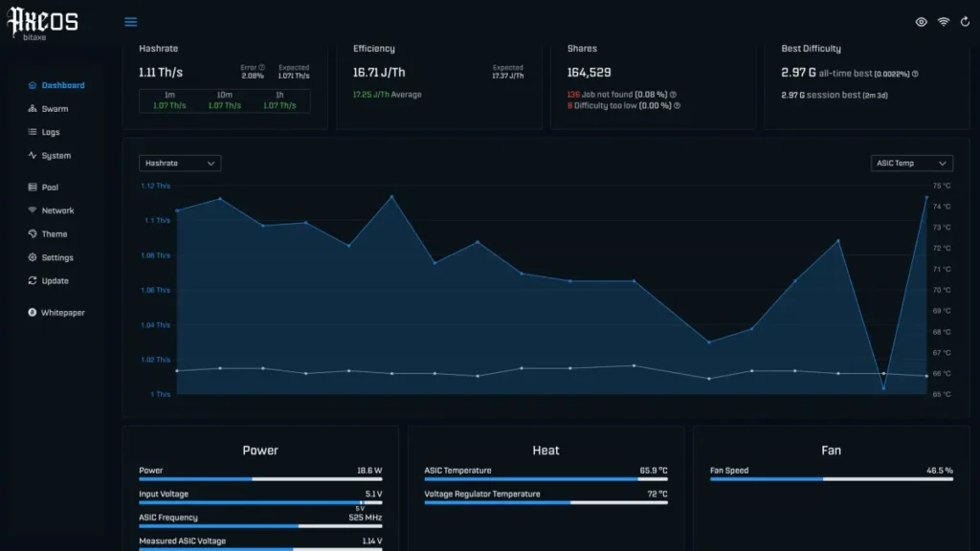This screenshot has width=980, height=551.
Task: Click the Difficulty too low info icon
Action: pos(677,105)
